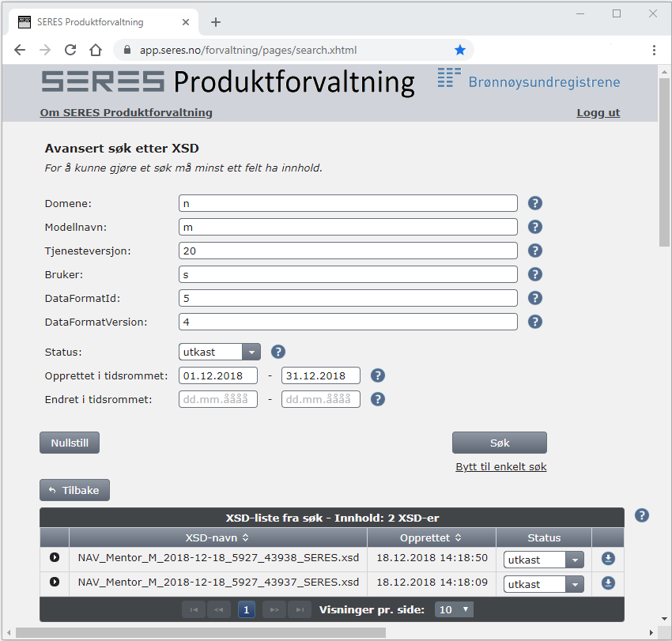Open Visninger pr. side dropdown
Image resolution: width=672 pixels, height=641 pixels.
coord(455,609)
